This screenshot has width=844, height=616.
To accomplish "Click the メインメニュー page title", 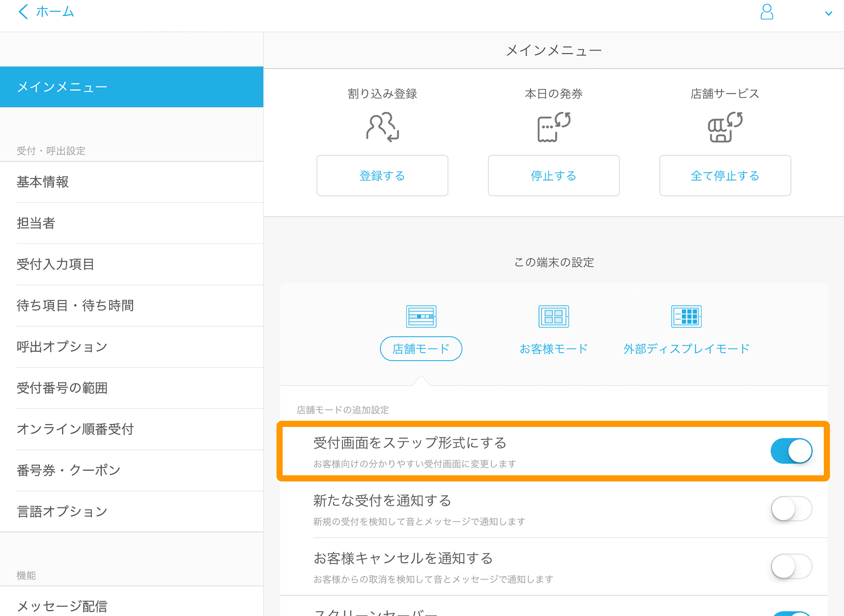I will coord(553,51).
